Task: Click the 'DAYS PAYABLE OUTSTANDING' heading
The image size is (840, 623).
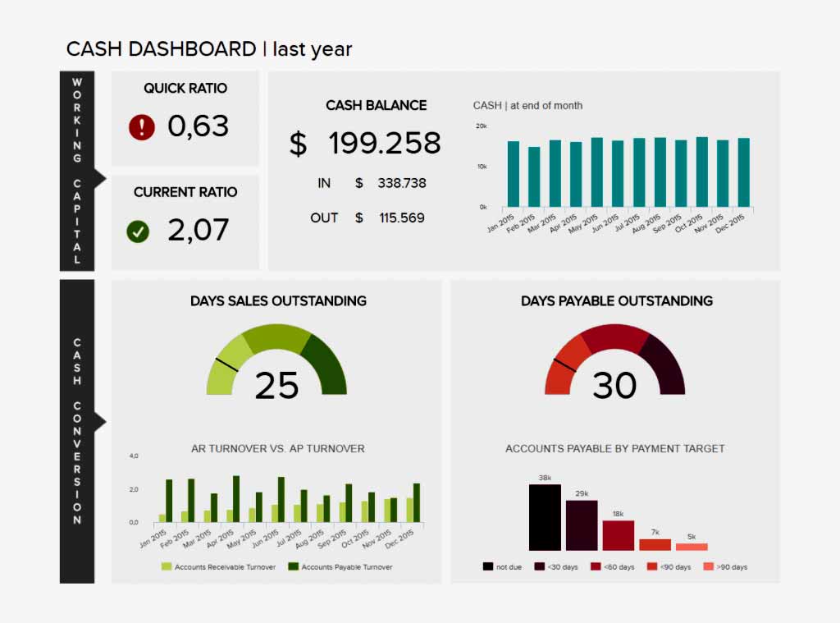Action: click(617, 300)
